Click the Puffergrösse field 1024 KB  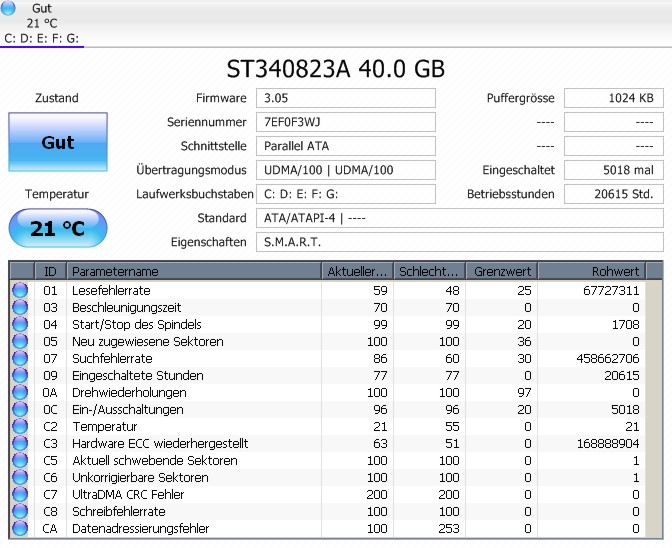pyautogui.click(x=614, y=98)
